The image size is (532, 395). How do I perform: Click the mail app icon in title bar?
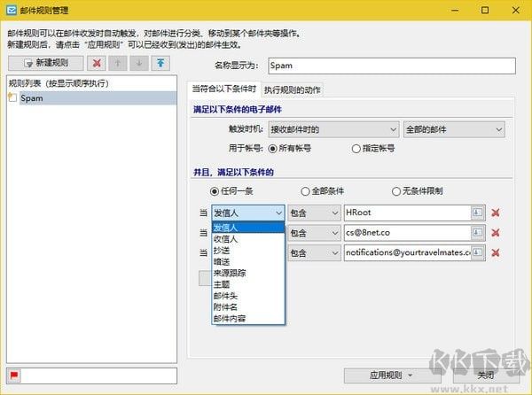pyautogui.click(x=12, y=10)
